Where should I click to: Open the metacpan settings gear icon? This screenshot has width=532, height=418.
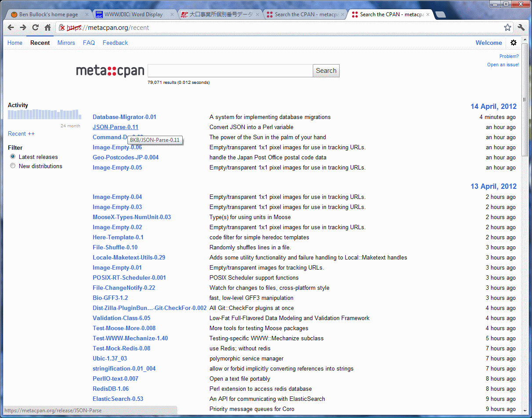[x=514, y=43]
